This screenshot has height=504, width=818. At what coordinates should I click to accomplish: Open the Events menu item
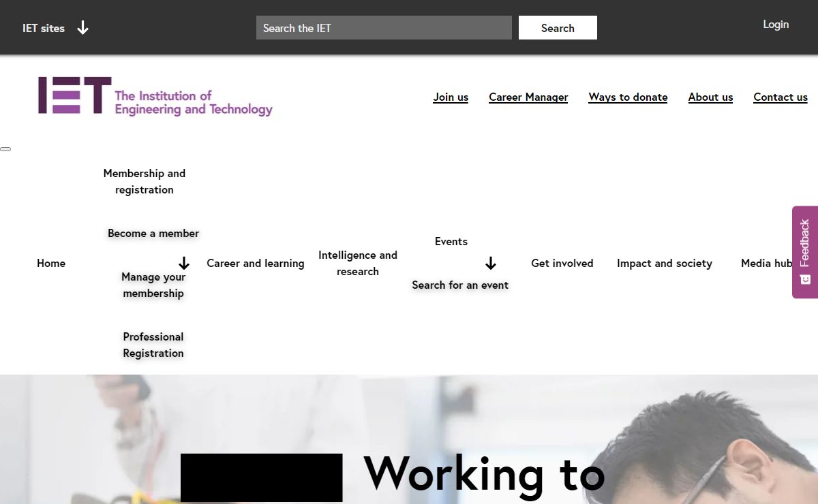[x=451, y=242]
